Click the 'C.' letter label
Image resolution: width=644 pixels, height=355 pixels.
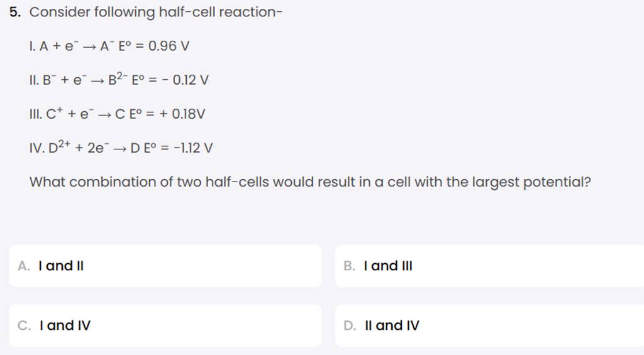point(25,325)
